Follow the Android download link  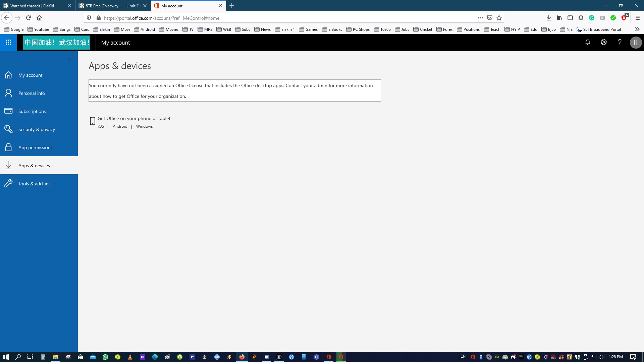pos(120,126)
